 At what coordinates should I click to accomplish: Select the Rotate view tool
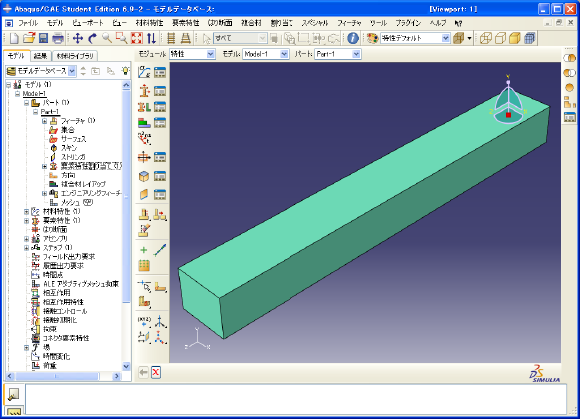92,38
